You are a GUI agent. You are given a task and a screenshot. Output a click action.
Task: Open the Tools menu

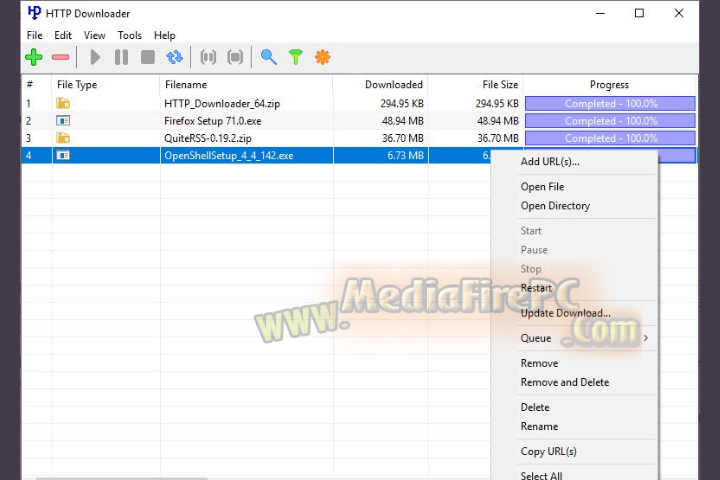tap(129, 35)
